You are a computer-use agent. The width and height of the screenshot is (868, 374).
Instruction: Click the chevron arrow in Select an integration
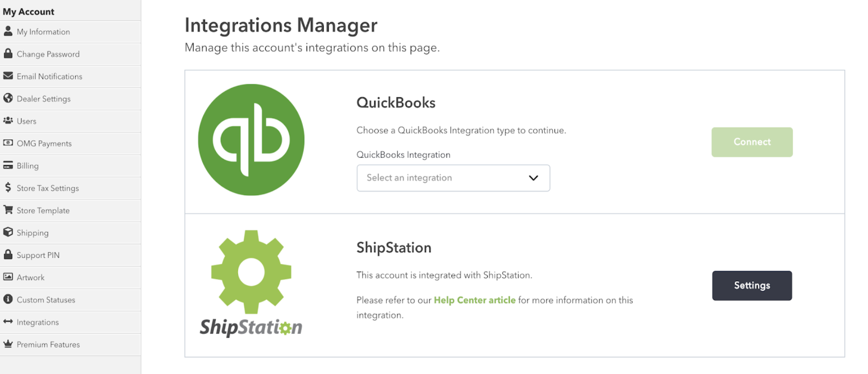[x=533, y=178]
